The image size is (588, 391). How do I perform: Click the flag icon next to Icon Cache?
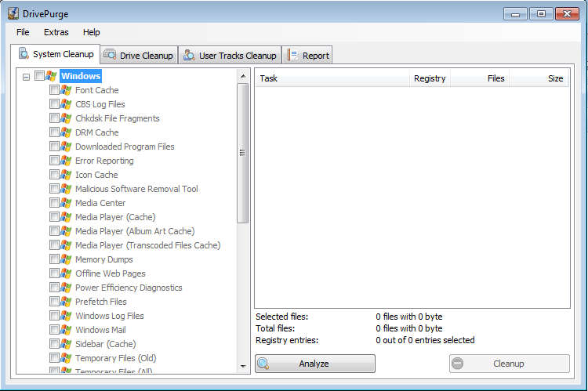(66, 174)
